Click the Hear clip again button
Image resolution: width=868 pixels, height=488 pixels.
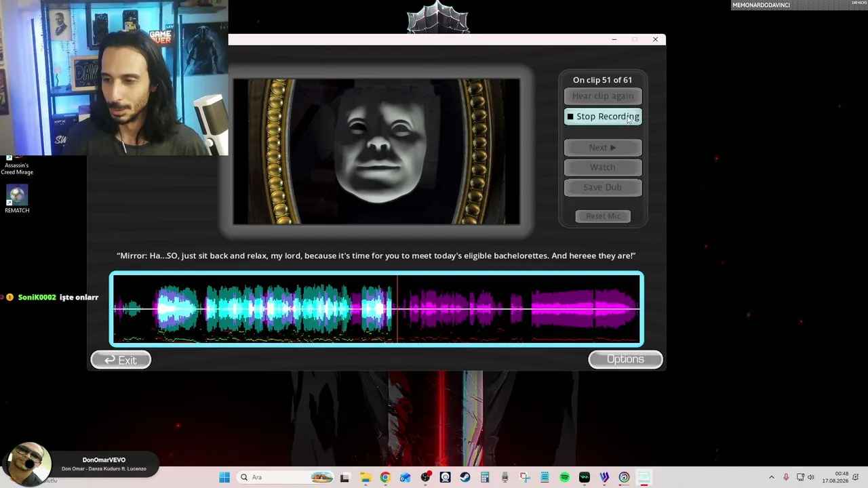click(x=603, y=96)
